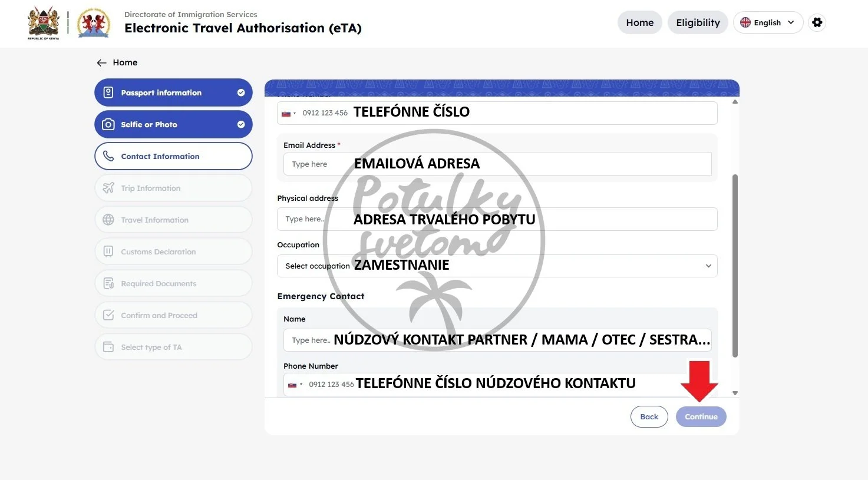Select the Confirm and Proceed step

[173, 315]
